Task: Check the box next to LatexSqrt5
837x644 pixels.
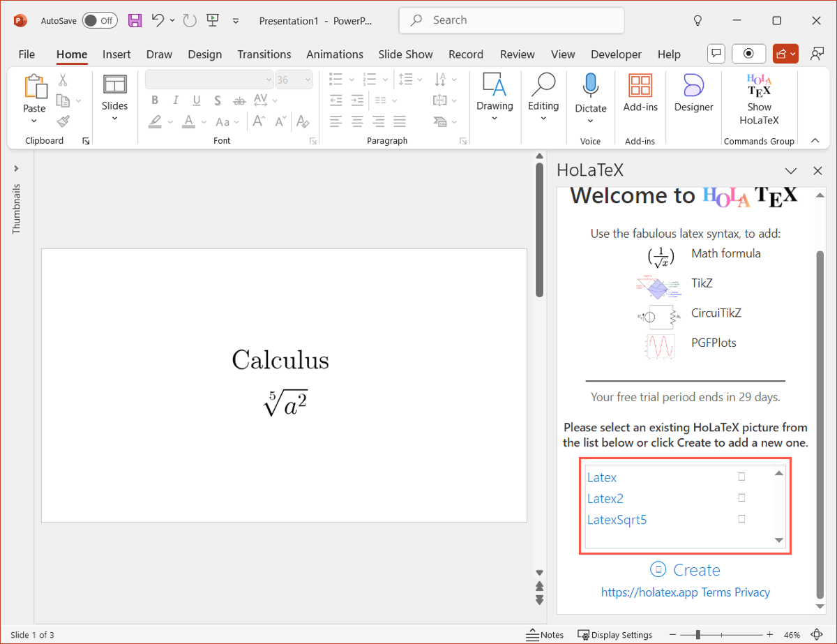Action: 741,518
